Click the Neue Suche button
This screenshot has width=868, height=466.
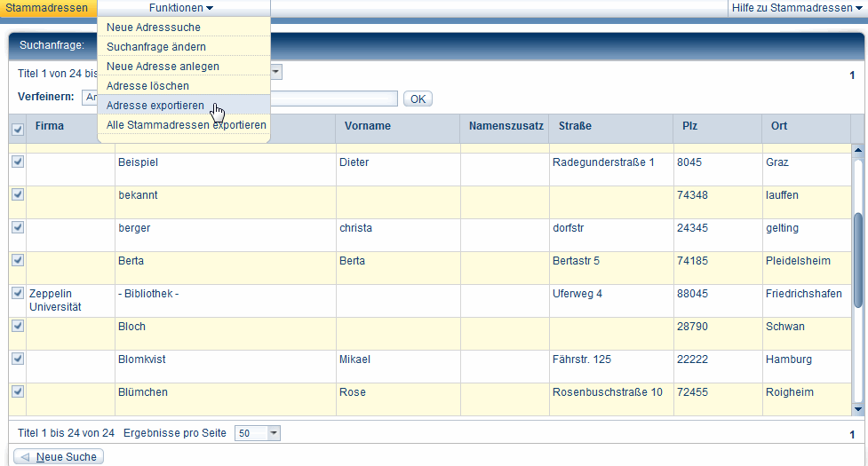tap(59, 456)
